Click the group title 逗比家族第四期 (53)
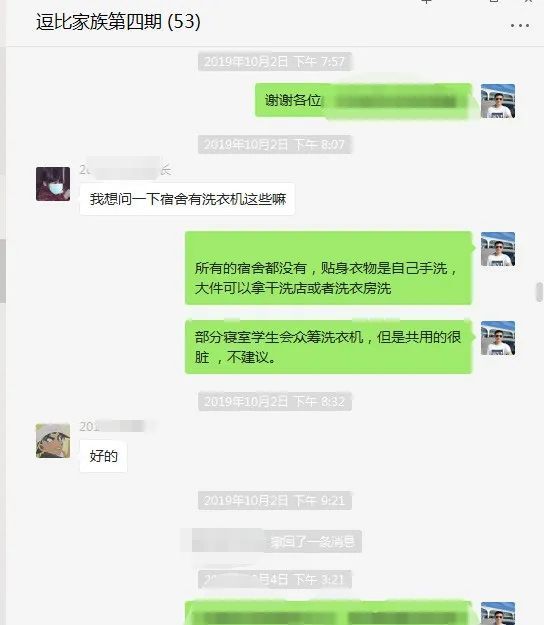This screenshot has width=544, height=625. [118, 22]
